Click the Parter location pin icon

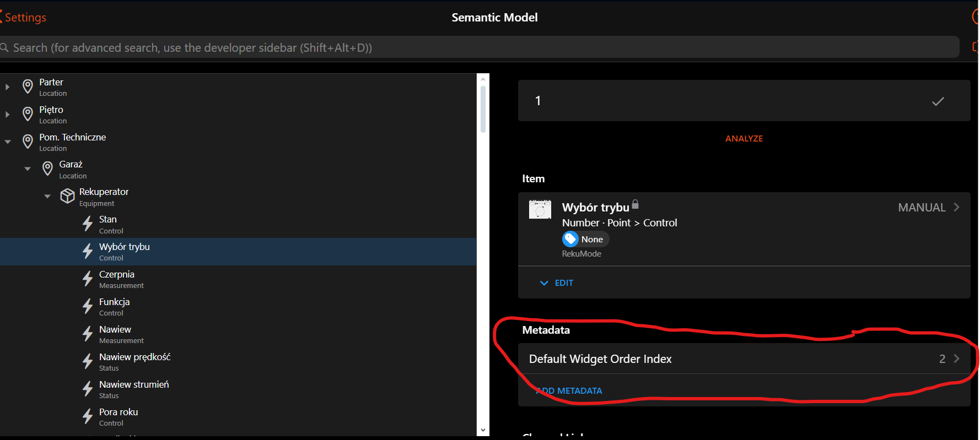click(x=28, y=86)
